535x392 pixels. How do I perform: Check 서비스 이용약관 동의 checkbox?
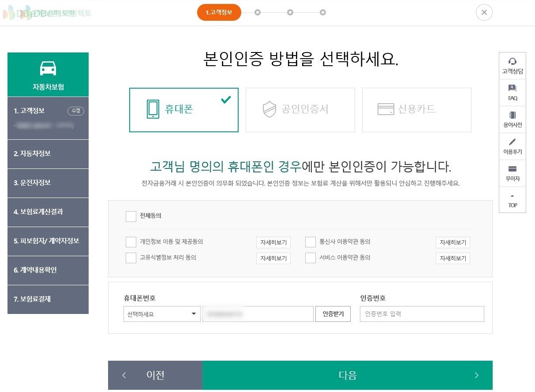tap(311, 258)
